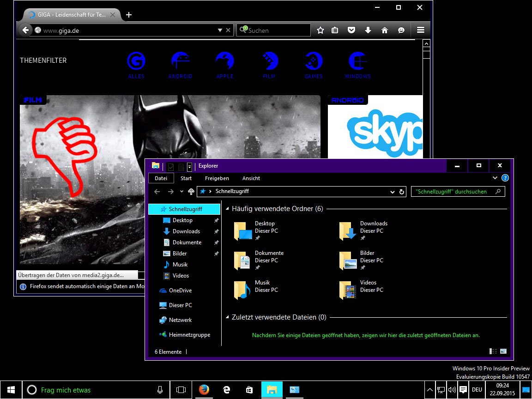Open the Explorer address bar dropdown

point(392,191)
